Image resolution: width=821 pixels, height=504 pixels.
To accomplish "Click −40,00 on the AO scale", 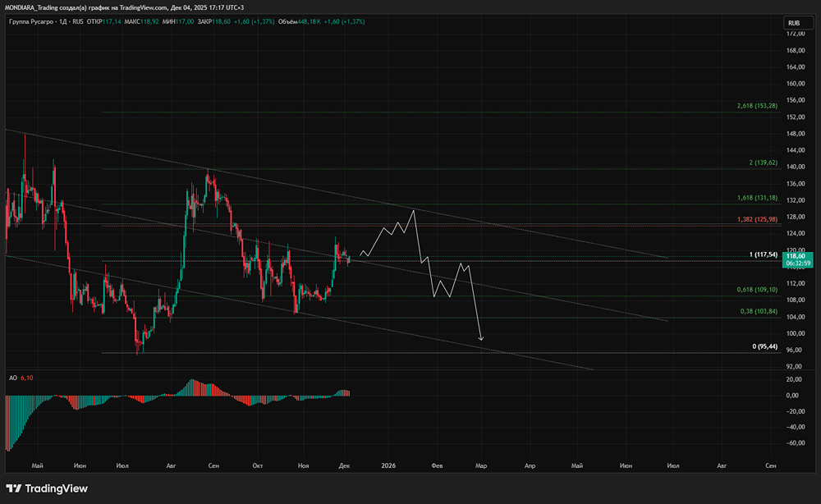I will click(794, 427).
